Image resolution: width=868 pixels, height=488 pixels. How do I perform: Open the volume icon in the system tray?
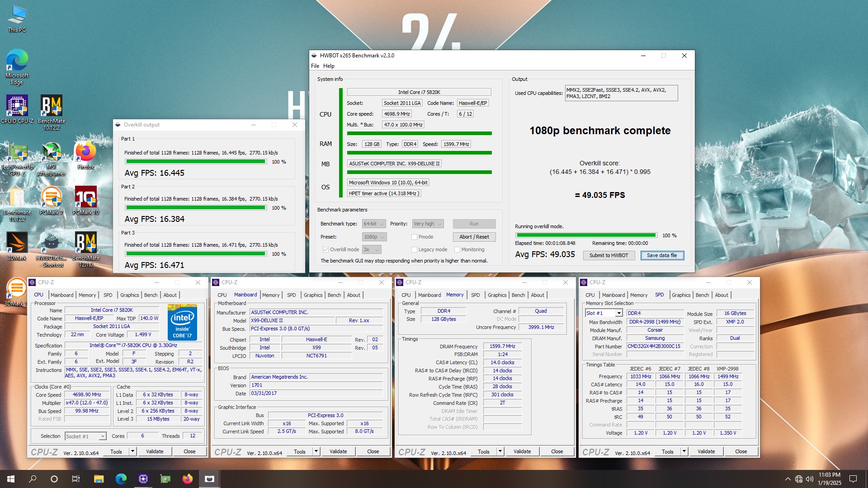click(x=809, y=479)
